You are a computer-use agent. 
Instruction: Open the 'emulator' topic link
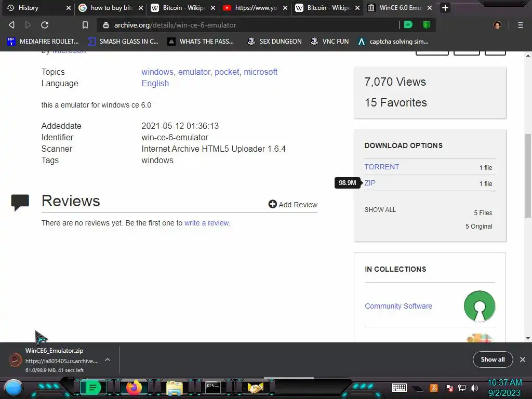point(194,72)
